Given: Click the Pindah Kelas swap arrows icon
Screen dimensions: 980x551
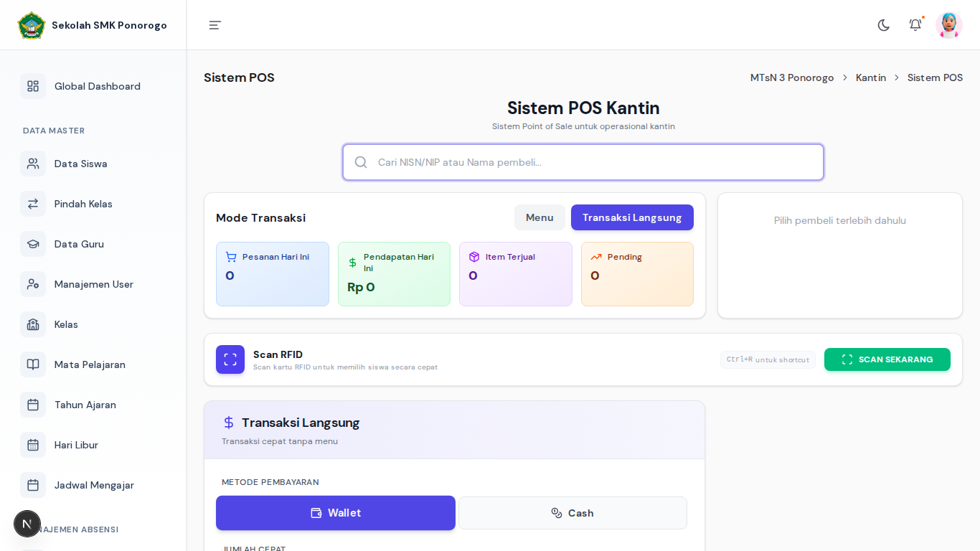Looking at the screenshot, I should [x=33, y=204].
